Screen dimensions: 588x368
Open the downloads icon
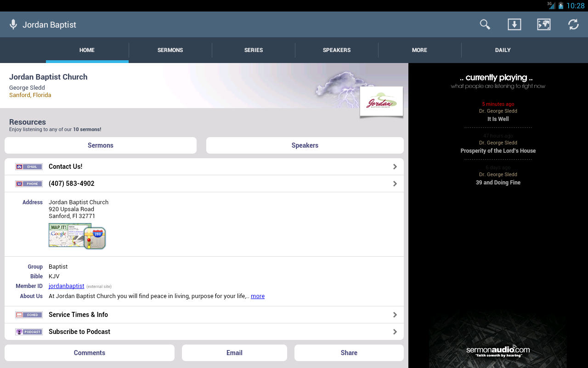point(514,24)
